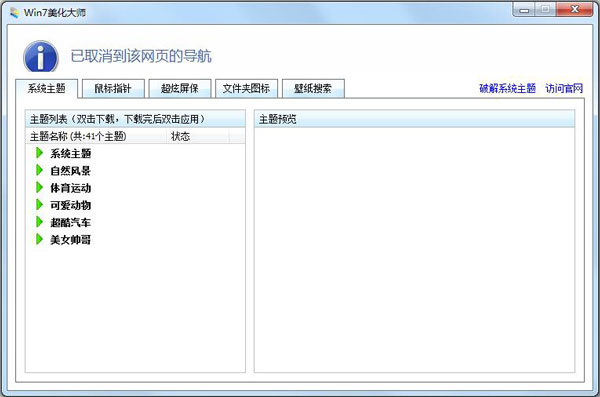Switch to the 鼠标指针 tab
600x397 pixels.
coord(113,88)
